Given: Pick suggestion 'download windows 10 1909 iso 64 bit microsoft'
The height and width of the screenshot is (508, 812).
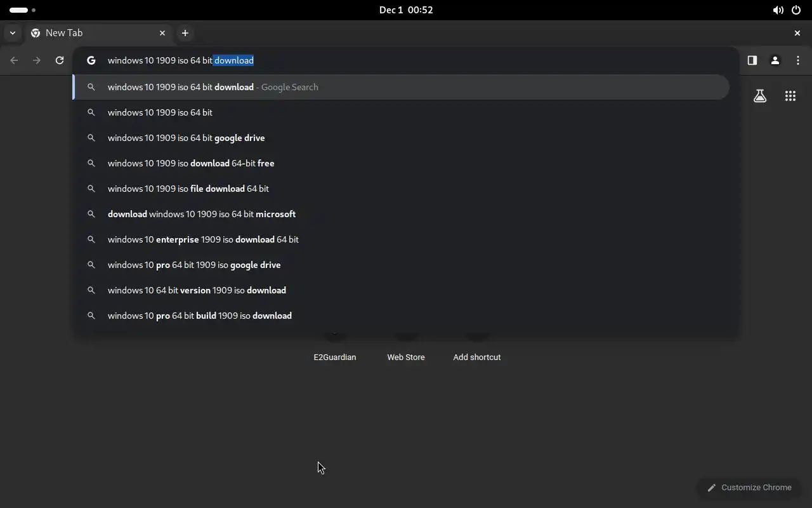Looking at the screenshot, I should click(x=401, y=214).
